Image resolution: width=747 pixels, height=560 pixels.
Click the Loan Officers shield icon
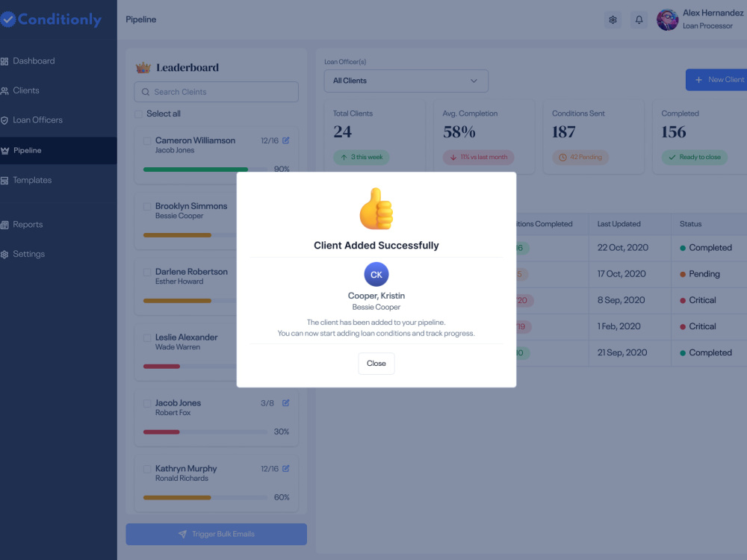tap(4, 120)
